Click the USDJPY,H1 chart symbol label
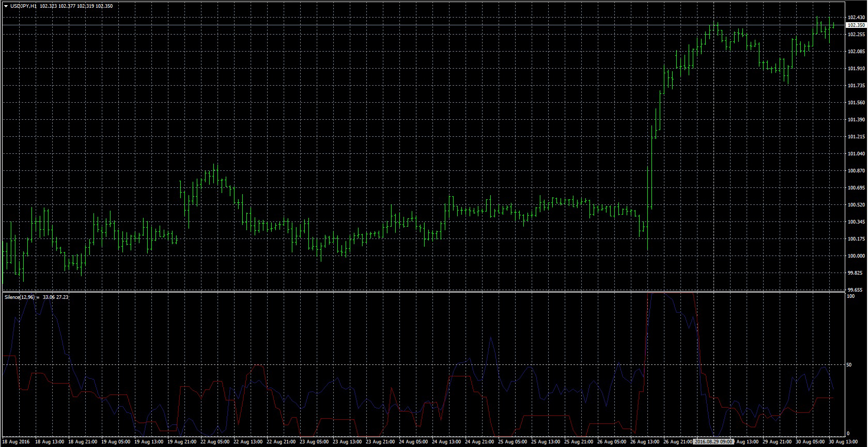 coord(23,6)
